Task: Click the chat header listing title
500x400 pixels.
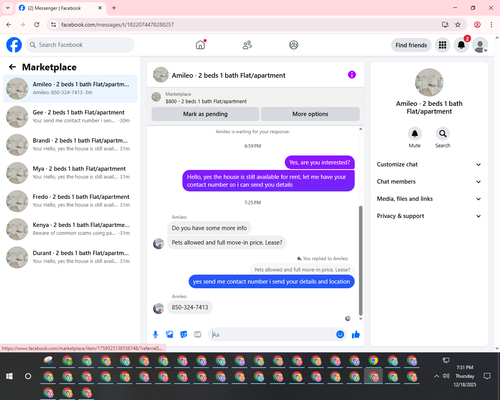Action: click(229, 75)
